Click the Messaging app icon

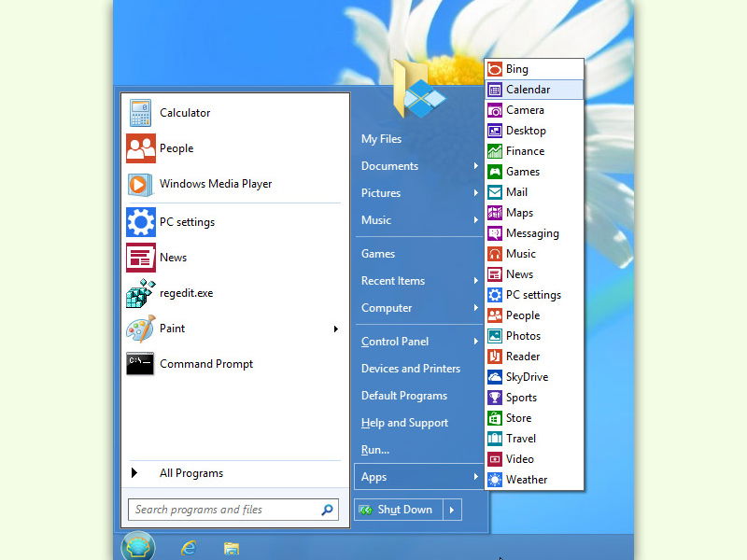[495, 233]
